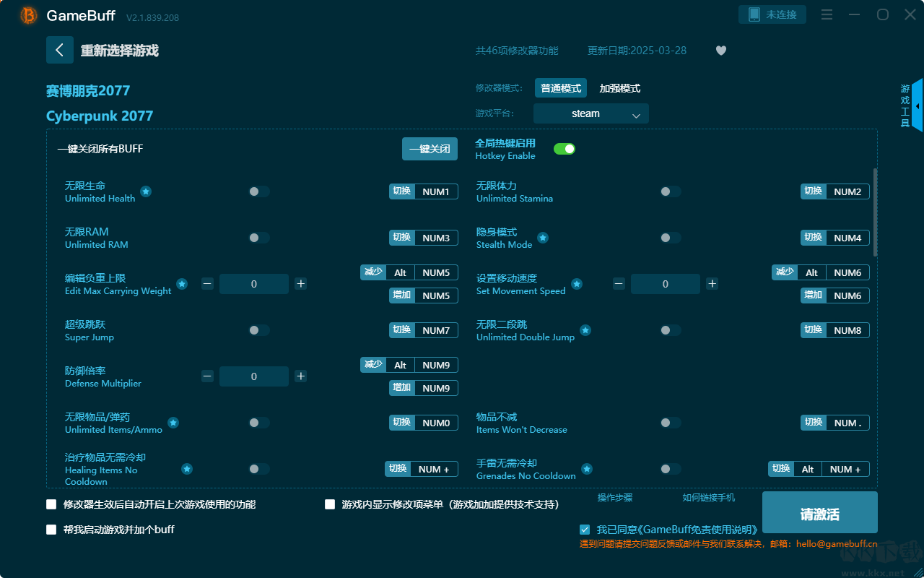The height and width of the screenshot is (578, 924).
Task: Click NUM8 hotkey for Unlimited Double Jump
Action: point(847,330)
